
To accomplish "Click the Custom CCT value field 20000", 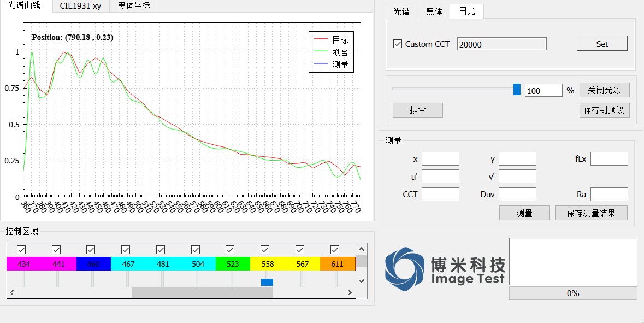I will point(502,44).
